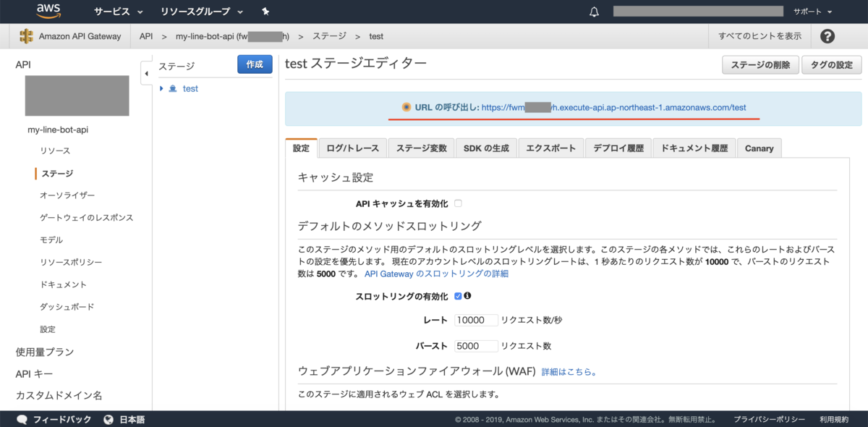This screenshot has height=427, width=868.
Task: Click the test stage icon
Action: point(172,88)
